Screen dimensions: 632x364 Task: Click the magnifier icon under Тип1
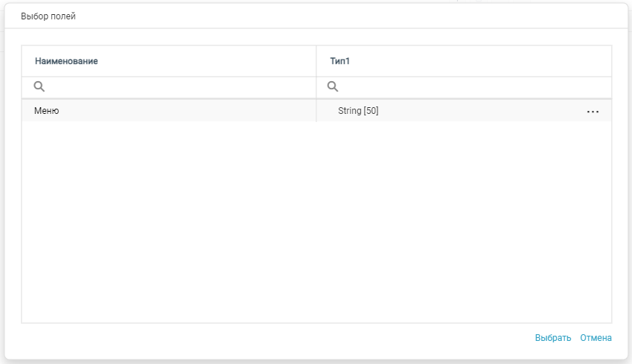coord(333,86)
